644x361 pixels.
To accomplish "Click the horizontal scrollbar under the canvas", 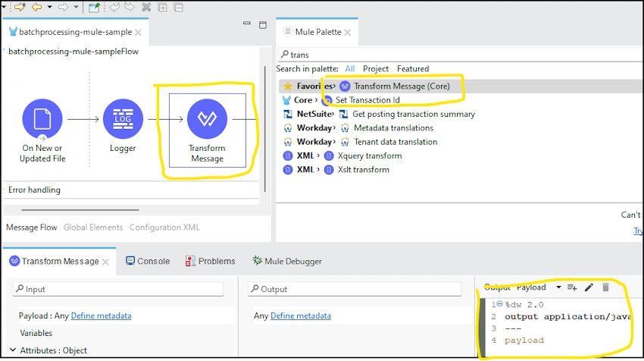I will coord(80,209).
